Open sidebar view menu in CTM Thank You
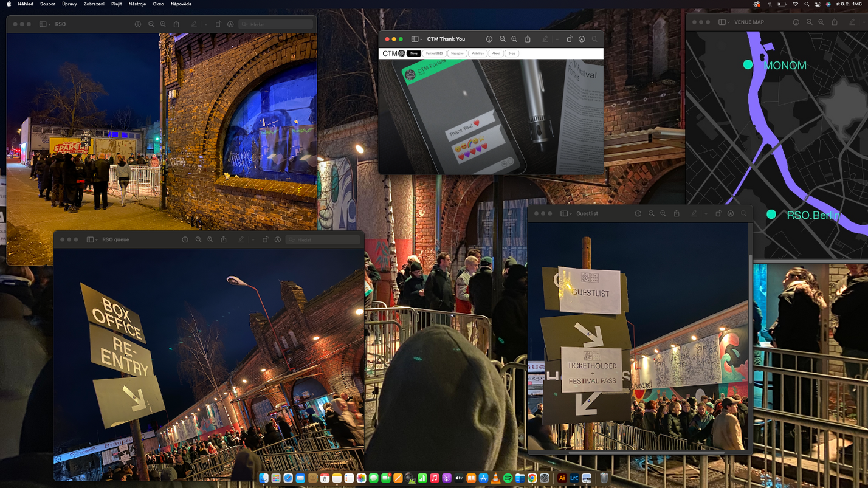This screenshot has height=488, width=868. click(x=416, y=39)
